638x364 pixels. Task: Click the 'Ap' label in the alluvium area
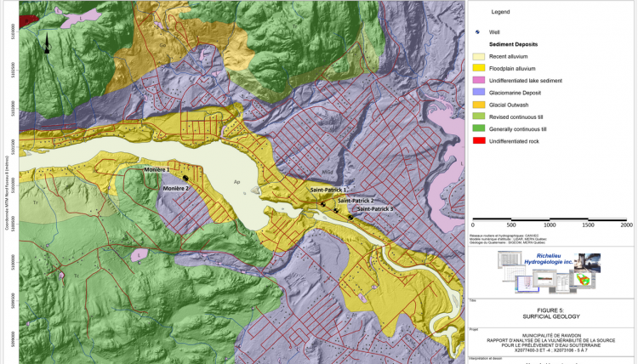tap(236, 182)
